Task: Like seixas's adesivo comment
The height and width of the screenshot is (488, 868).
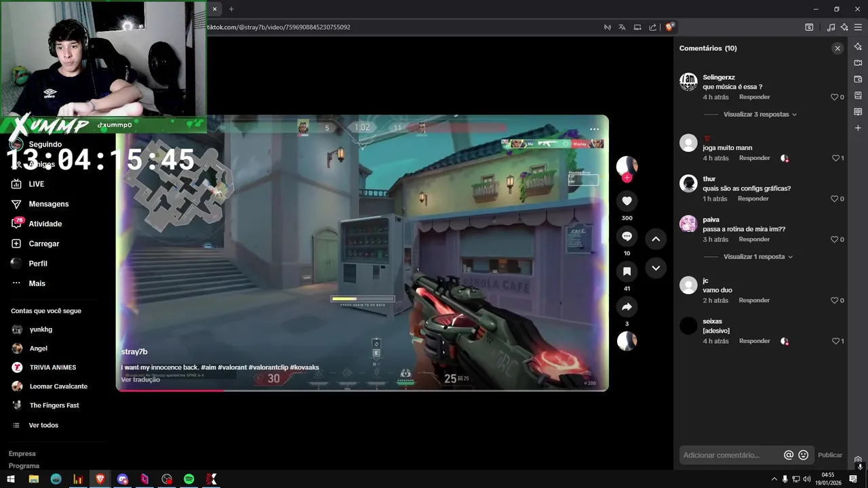Action: coord(836,341)
